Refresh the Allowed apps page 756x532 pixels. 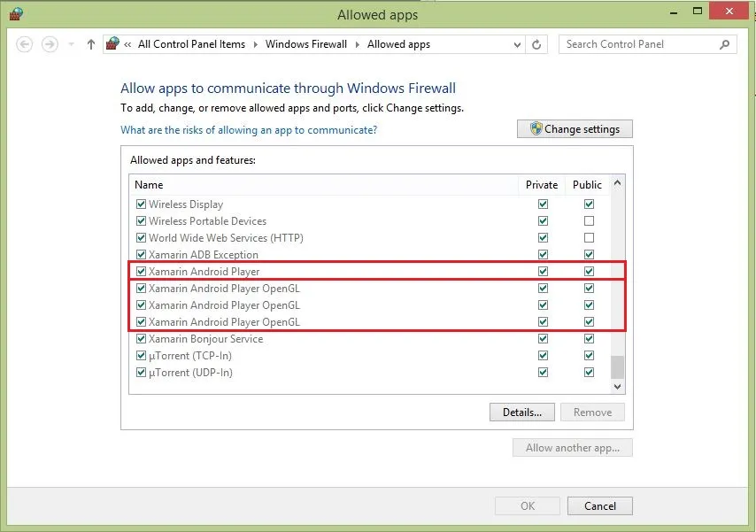[x=536, y=45]
